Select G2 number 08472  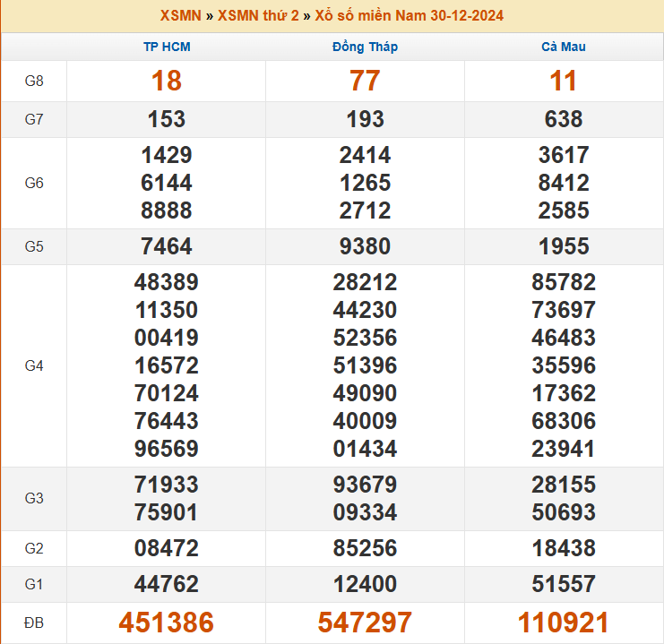pyautogui.click(x=167, y=548)
